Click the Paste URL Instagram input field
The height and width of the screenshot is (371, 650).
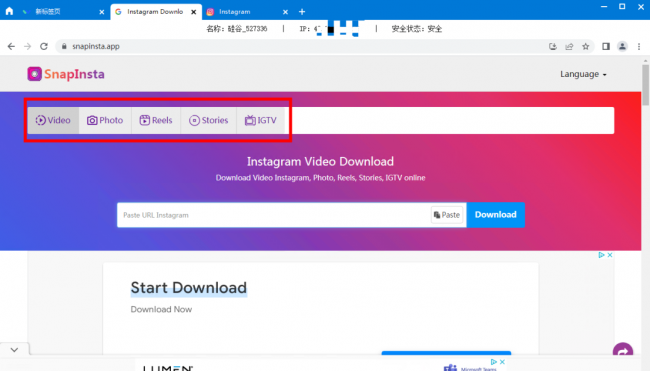(x=274, y=215)
